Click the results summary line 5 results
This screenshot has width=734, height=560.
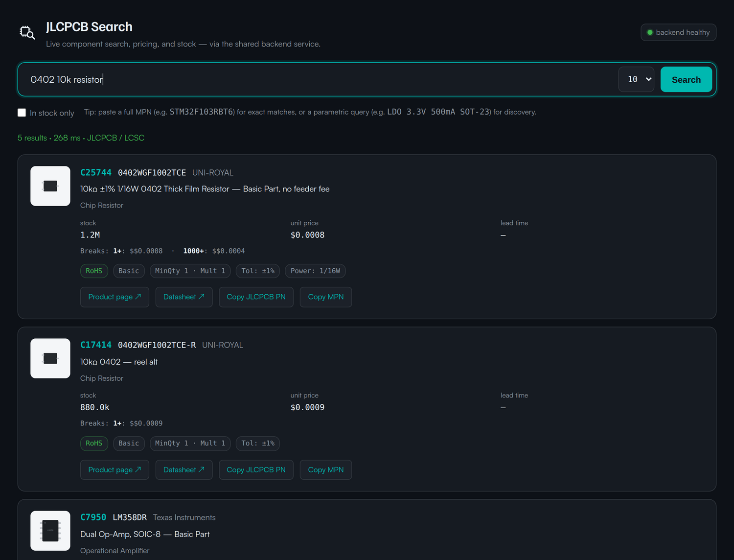click(81, 138)
